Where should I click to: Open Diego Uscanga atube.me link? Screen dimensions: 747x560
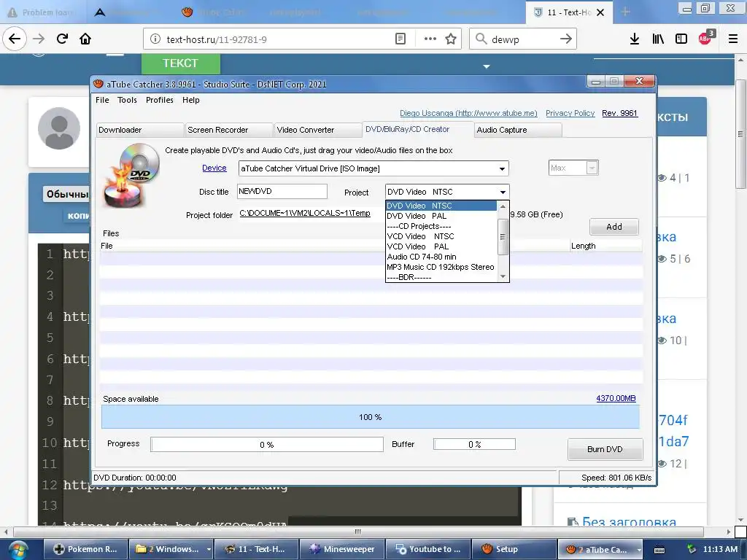tap(468, 113)
